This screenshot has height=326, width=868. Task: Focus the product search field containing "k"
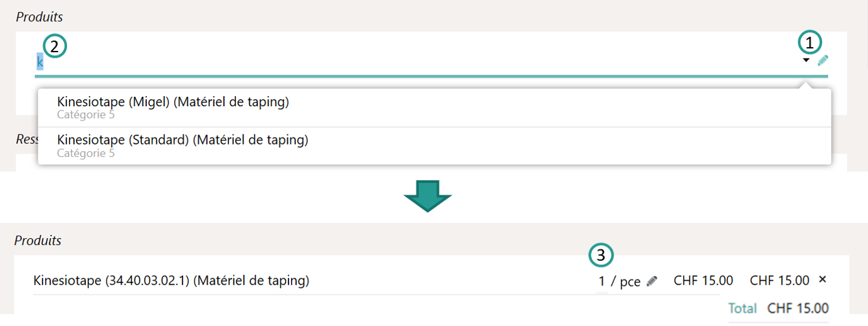376,62
